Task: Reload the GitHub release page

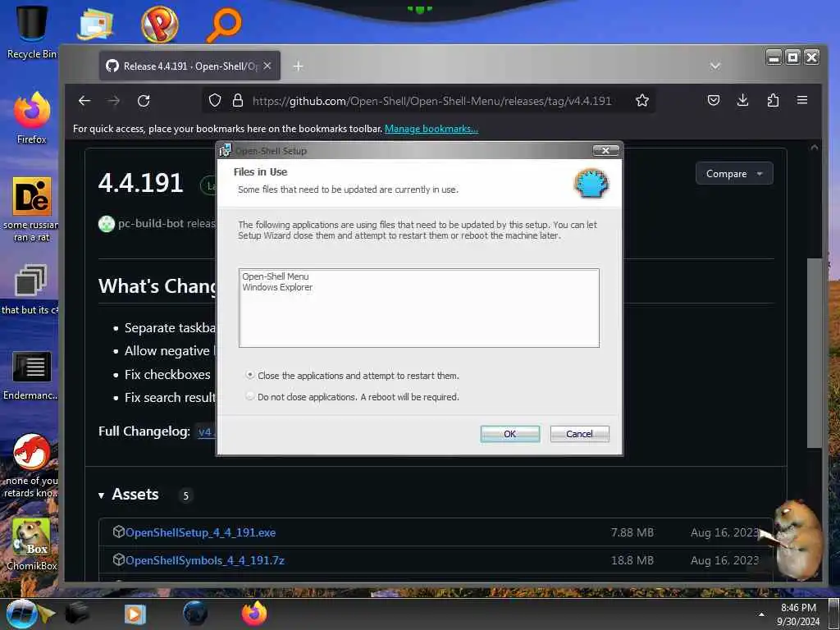Action: [144, 101]
